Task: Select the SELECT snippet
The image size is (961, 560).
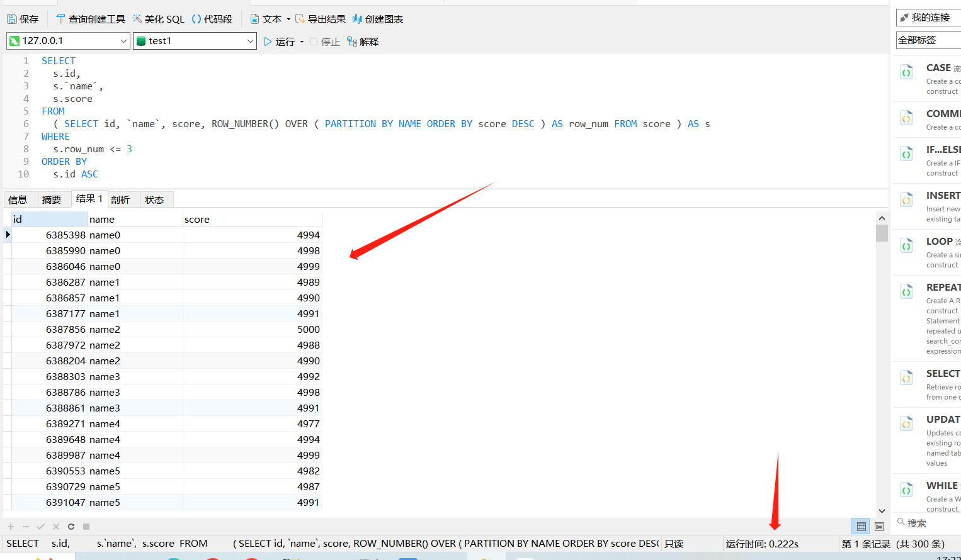Action: tap(927, 384)
